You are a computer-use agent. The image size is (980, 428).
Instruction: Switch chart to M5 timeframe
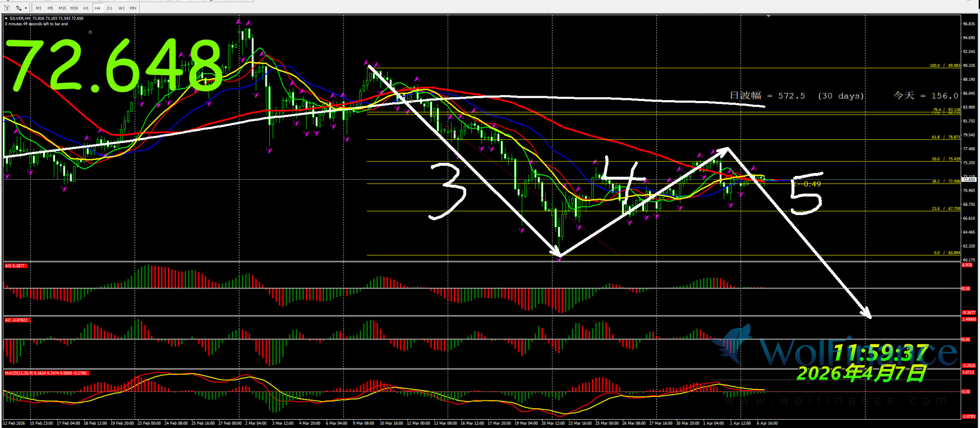pos(50,8)
